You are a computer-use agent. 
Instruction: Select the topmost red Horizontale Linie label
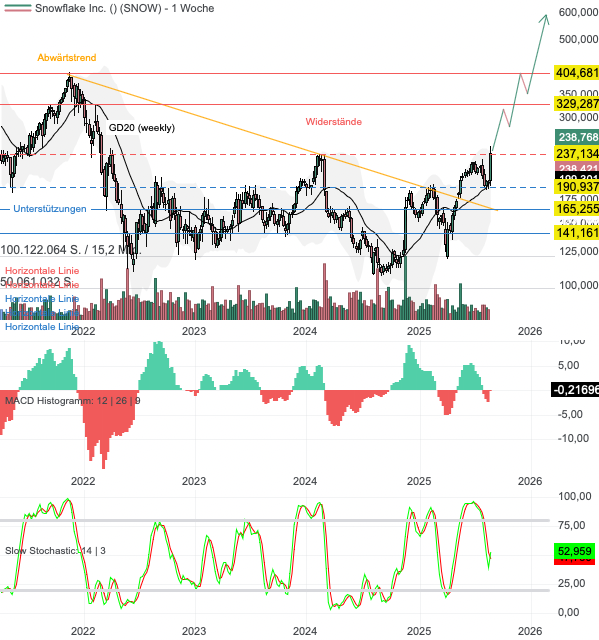click(42, 271)
